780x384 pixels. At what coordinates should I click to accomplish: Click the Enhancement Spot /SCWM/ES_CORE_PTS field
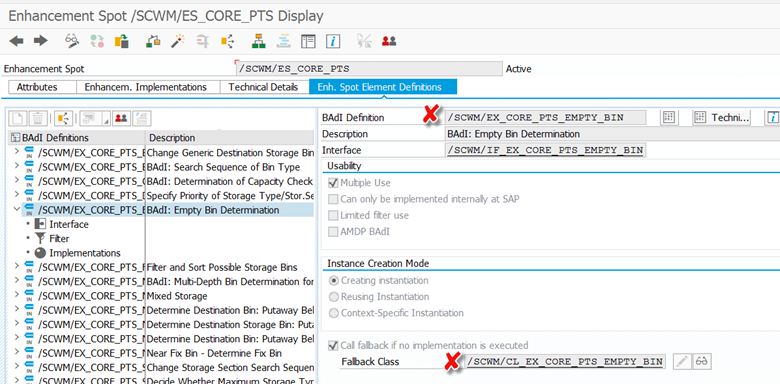point(369,69)
